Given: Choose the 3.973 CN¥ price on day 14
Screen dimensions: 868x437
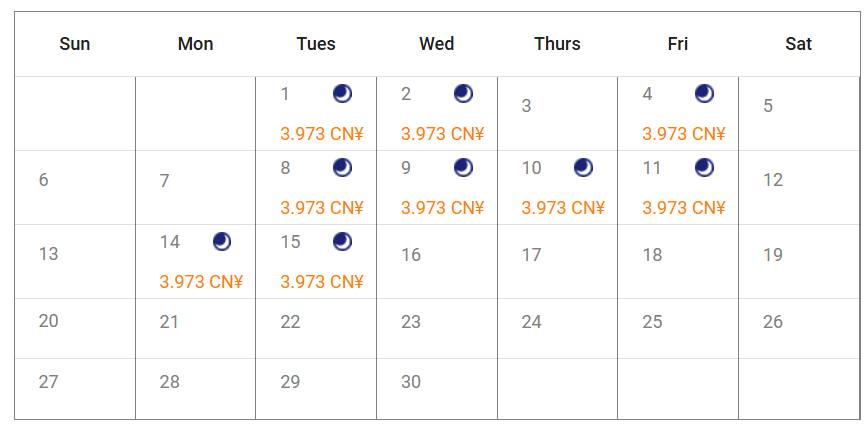Looking at the screenshot, I should pyautogui.click(x=201, y=282).
